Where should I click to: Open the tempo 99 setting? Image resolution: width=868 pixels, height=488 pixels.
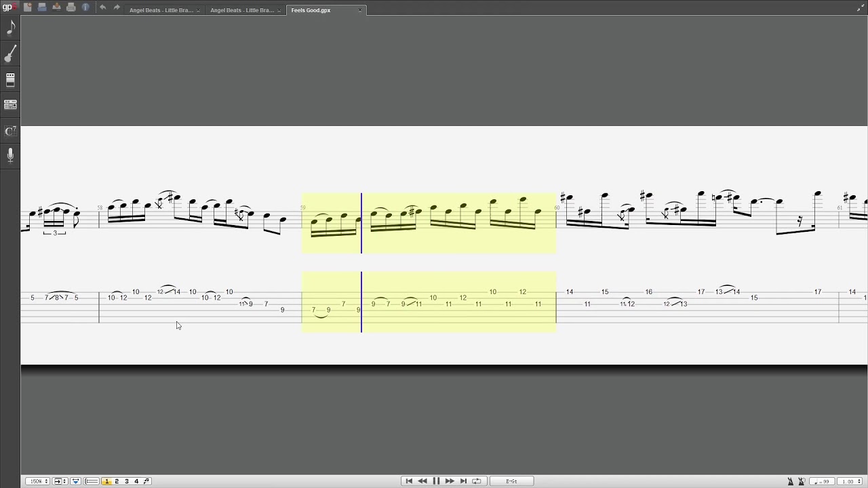pyautogui.click(x=823, y=481)
